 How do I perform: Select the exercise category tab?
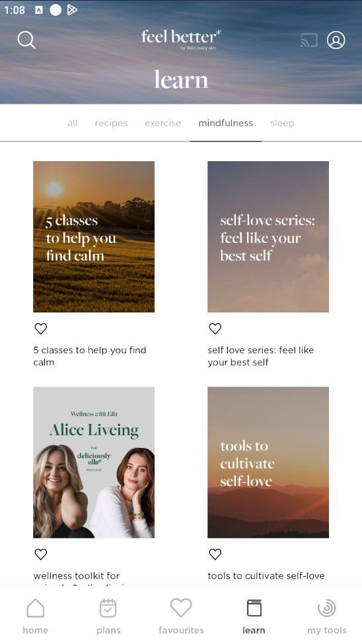click(163, 124)
